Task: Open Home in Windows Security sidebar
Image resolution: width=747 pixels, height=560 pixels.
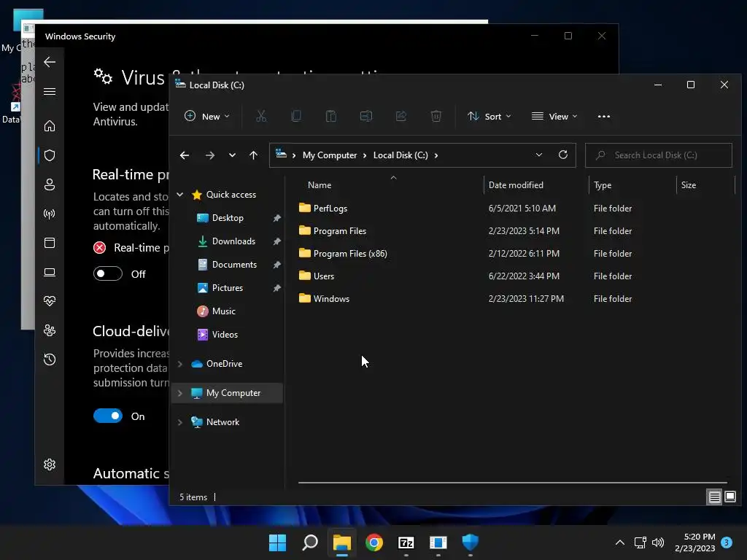Action: [50, 125]
